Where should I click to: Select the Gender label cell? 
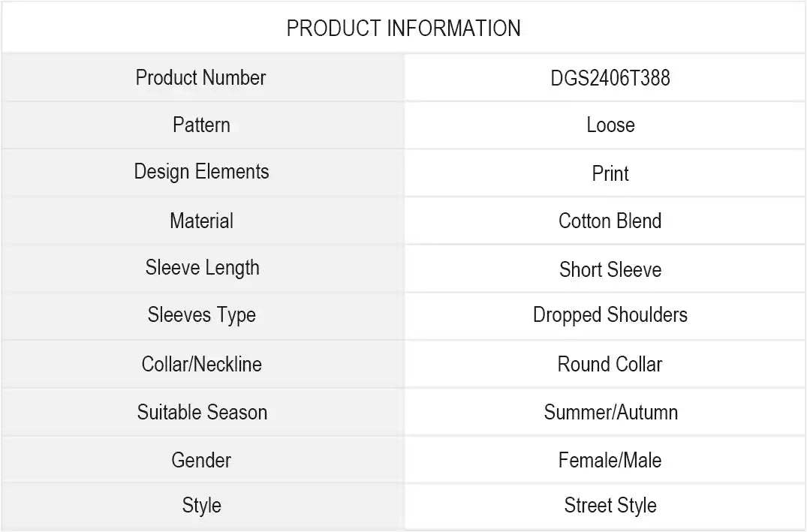pyautogui.click(x=201, y=460)
